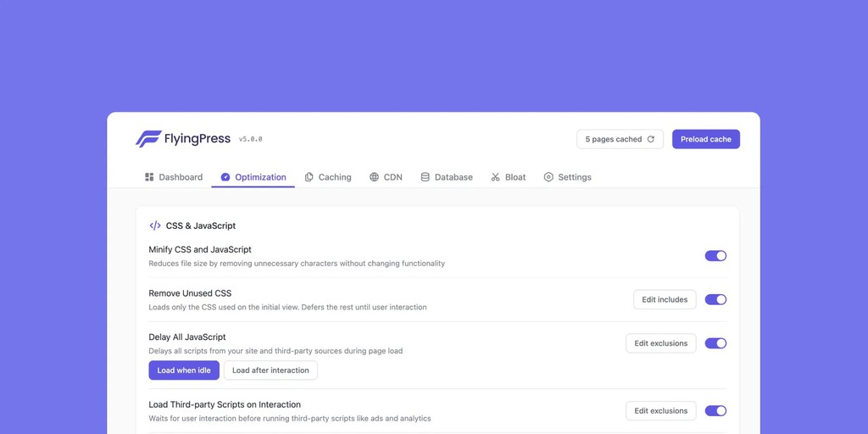
Task: Click the Bloat scissors icon
Action: coord(495,177)
